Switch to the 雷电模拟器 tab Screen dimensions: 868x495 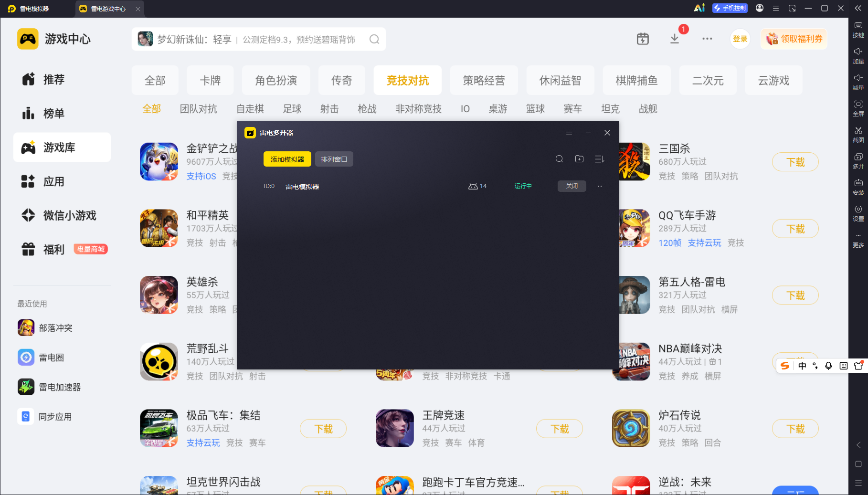point(30,9)
